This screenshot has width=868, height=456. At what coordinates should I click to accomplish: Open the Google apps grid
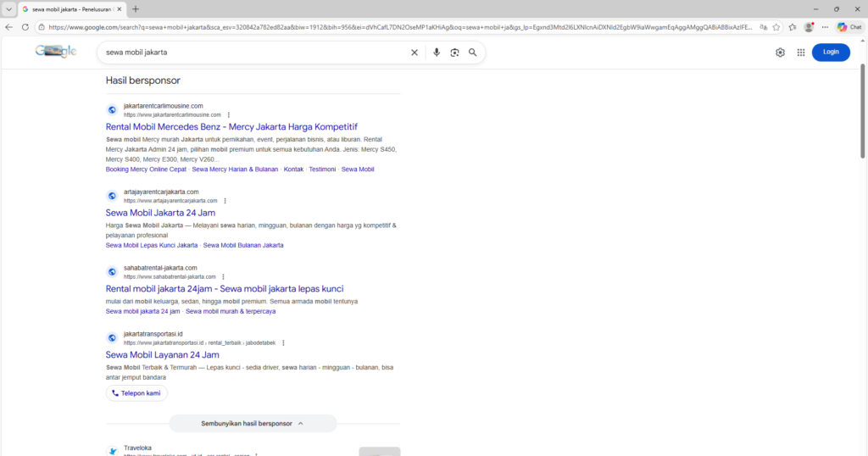tap(800, 53)
